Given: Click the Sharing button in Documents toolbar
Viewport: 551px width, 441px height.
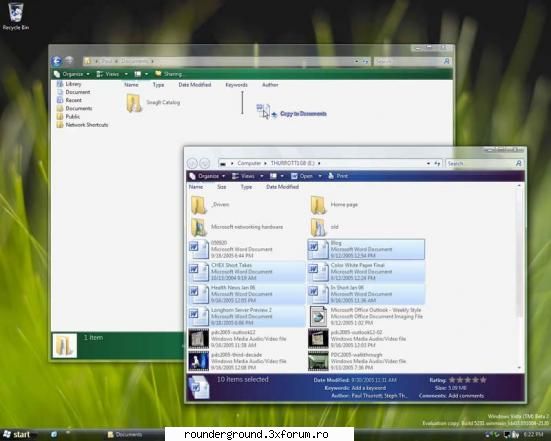Looking at the screenshot, I should pyautogui.click(x=169, y=74).
